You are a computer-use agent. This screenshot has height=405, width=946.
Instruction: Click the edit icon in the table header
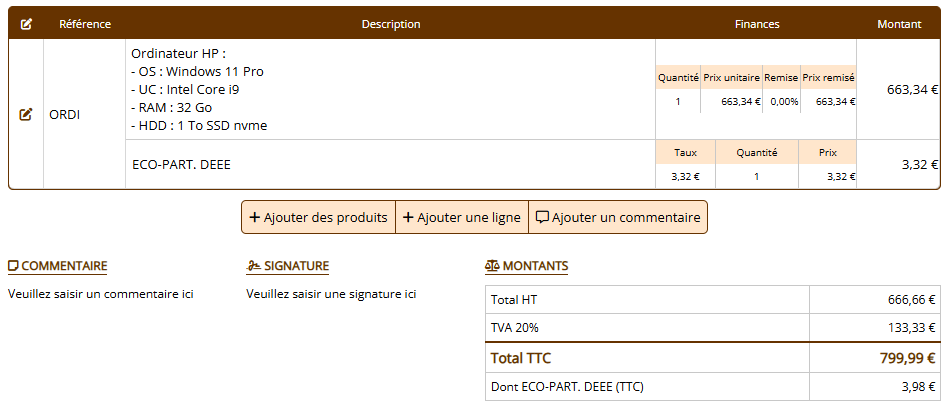pos(26,24)
